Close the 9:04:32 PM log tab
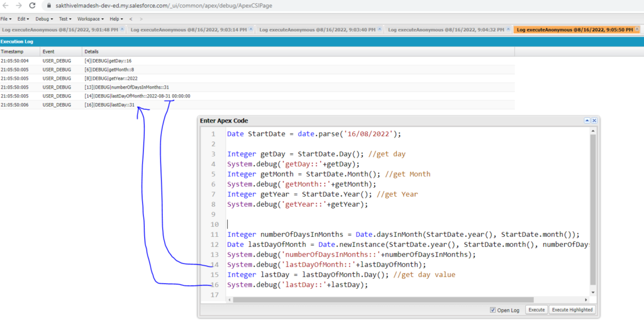 [508, 29]
